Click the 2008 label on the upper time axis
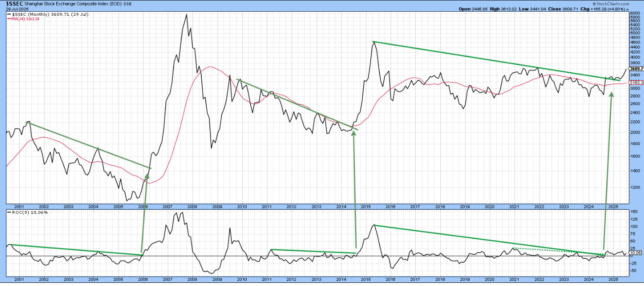 (192, 207)
